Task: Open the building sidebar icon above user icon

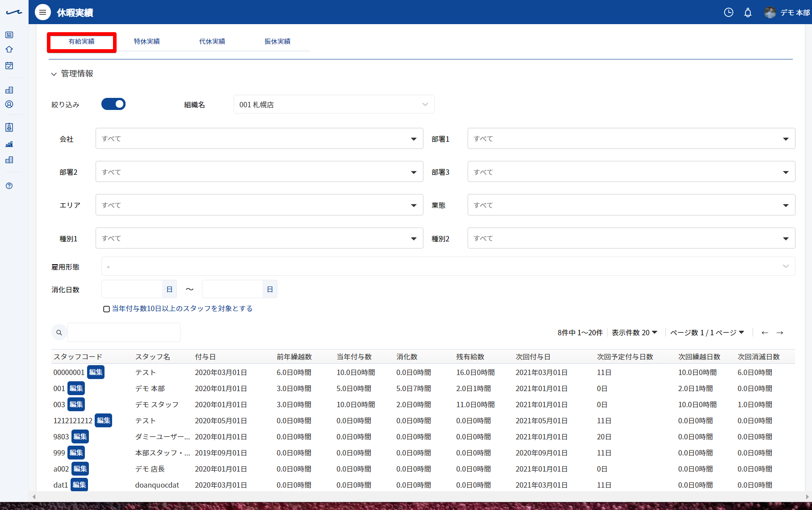Action: (x=9, y=90)
